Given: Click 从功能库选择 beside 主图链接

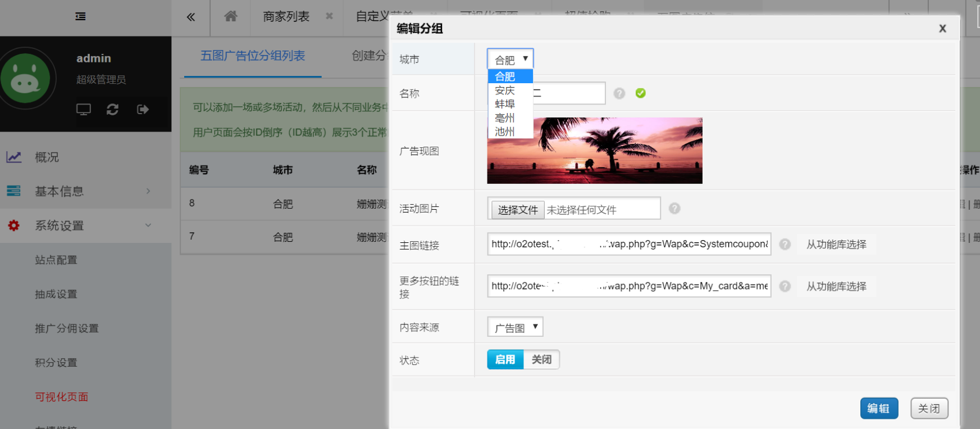Looking at the screenshot, I should point(836,244).
